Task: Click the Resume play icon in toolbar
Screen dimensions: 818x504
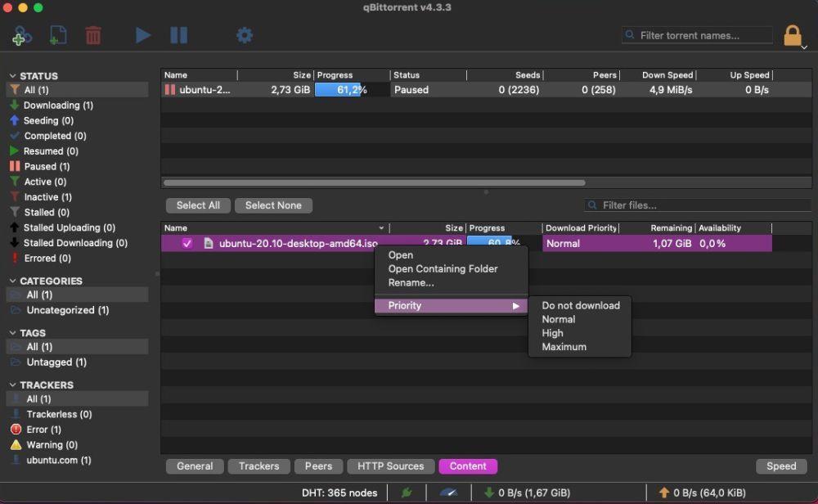Action: pos(143,35)
